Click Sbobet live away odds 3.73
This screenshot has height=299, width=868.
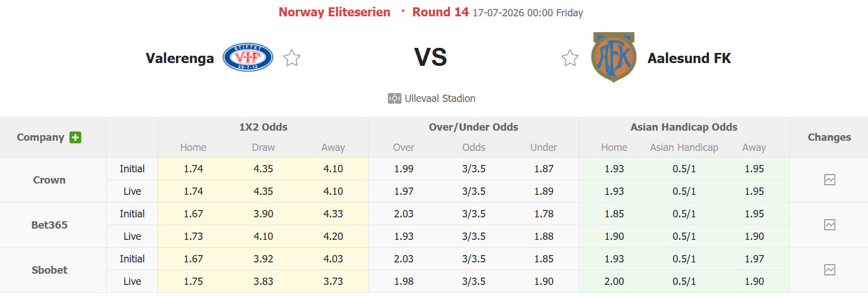point(333,282)
